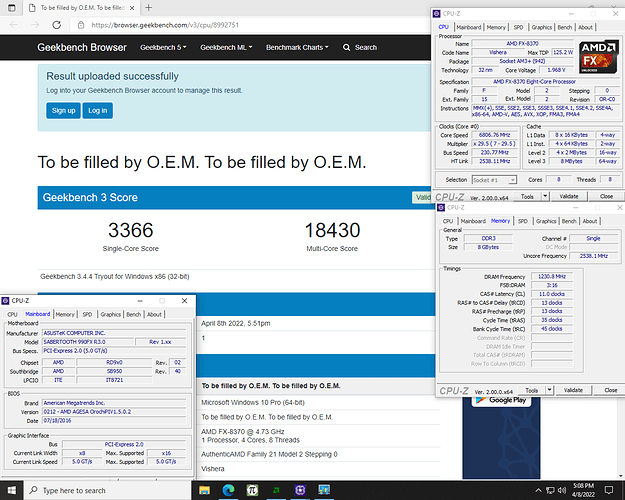Click Close in CPU tab window
625x500 pixels.
tap(606, 196)
